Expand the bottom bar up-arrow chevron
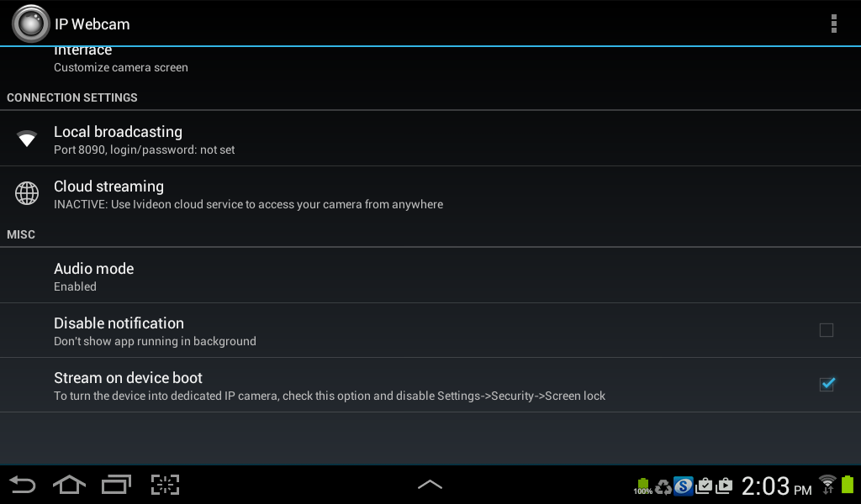Screen dimensions: 861x504 click(430, 484)
